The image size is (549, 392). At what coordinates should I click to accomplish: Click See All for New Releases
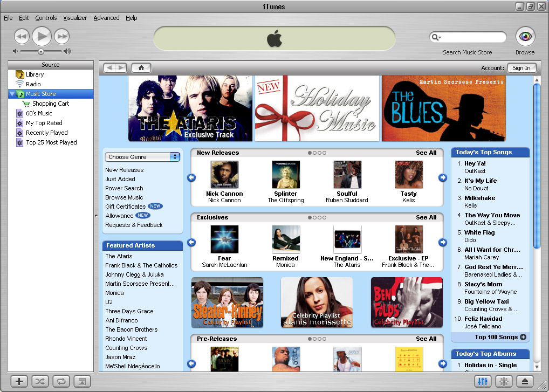426,153
